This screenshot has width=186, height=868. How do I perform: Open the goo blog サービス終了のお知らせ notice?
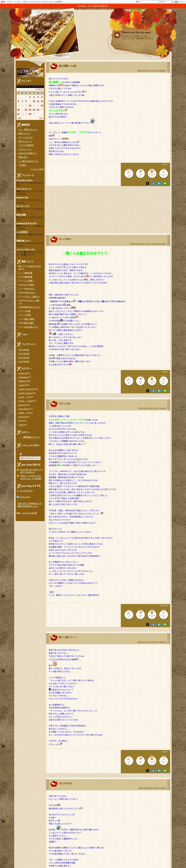(93, 6)
